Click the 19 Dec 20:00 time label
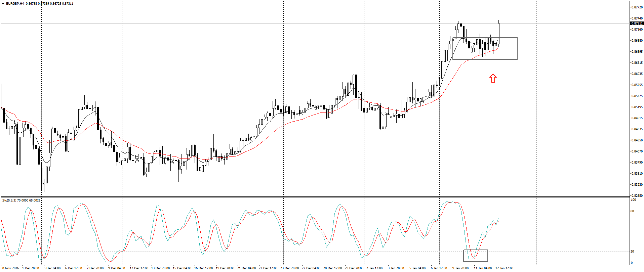 (x=225, y=268)
